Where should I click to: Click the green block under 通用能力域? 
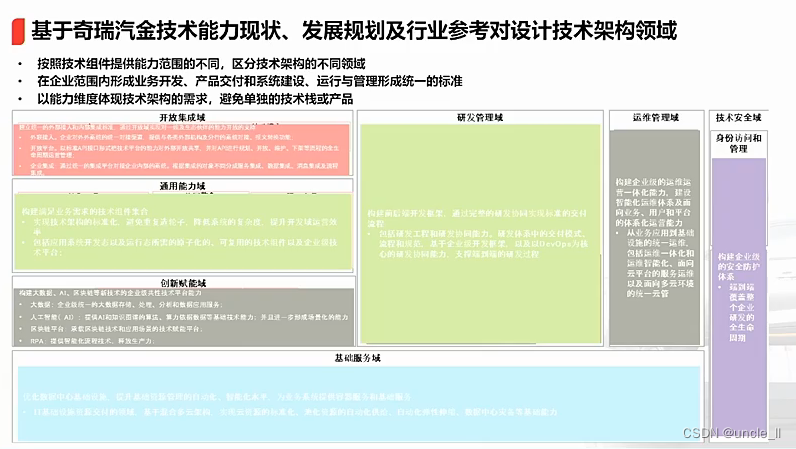[183, 232]
